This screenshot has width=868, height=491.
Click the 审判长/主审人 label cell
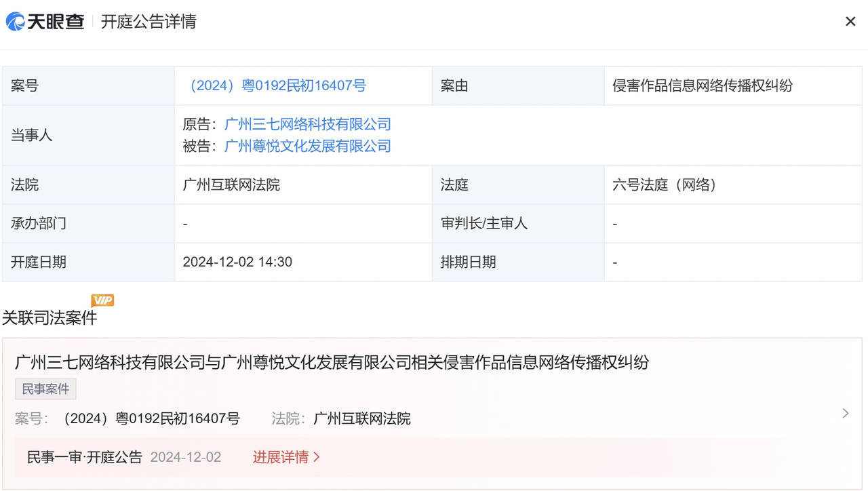click(518, 223)
